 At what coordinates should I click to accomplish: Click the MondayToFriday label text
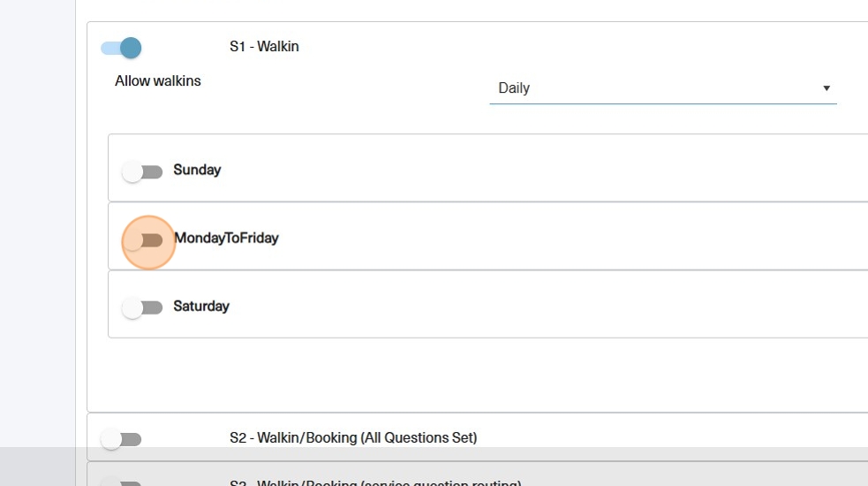(226, 238)
